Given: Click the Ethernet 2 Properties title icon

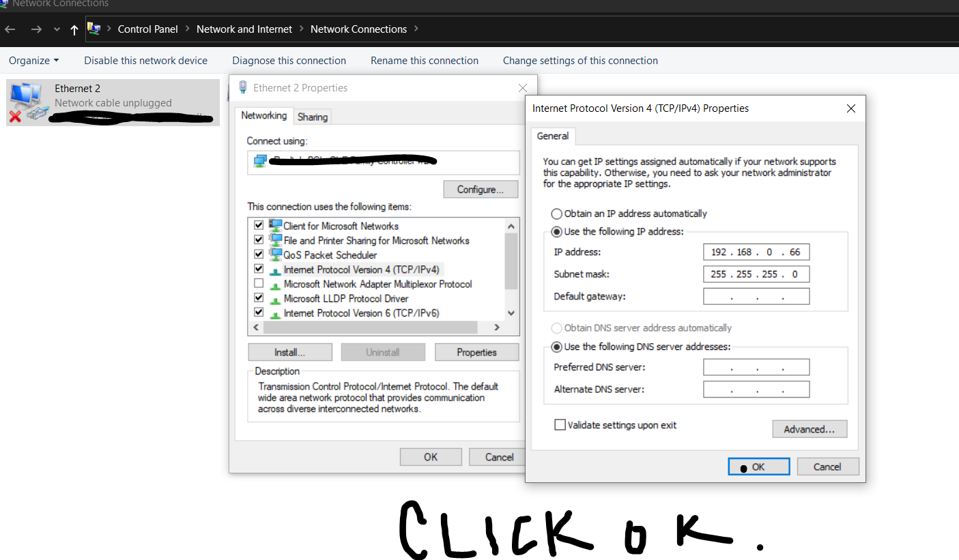Looking at the screenshot, I should pos(242,87).
